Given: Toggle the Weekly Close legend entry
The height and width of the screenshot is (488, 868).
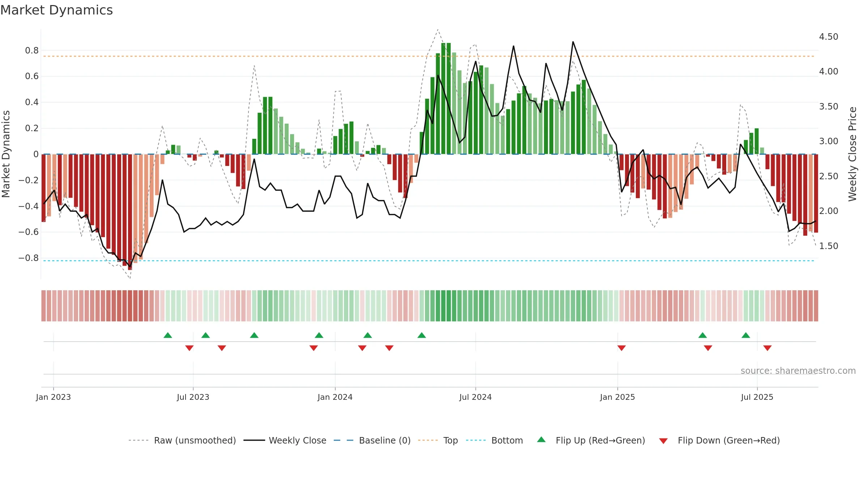Looking at the screenshot, I should tap(297, 440).
